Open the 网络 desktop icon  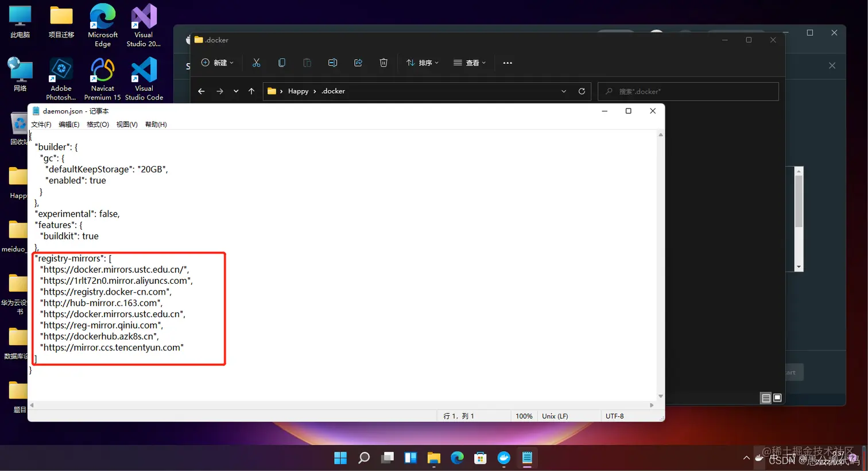point(20,75)
